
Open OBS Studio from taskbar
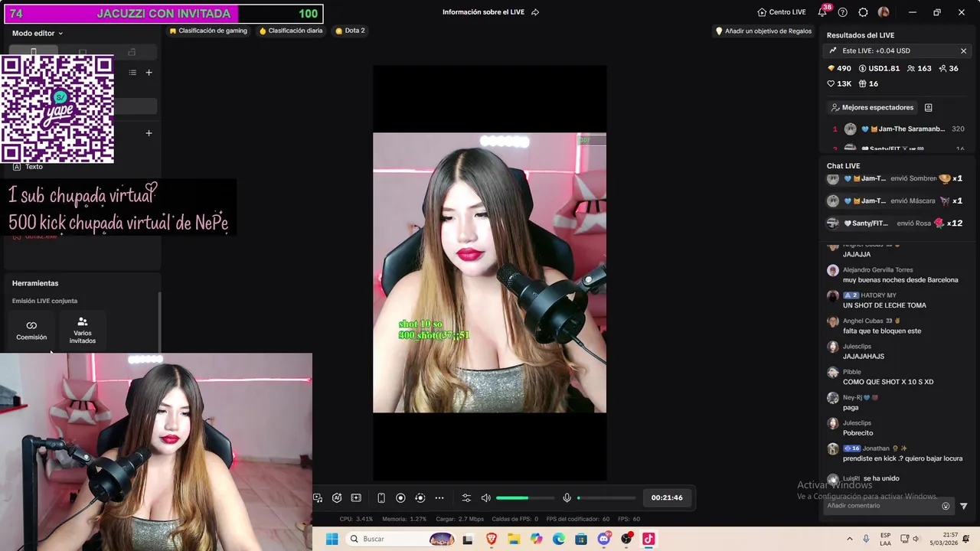(x=626, y=539)
